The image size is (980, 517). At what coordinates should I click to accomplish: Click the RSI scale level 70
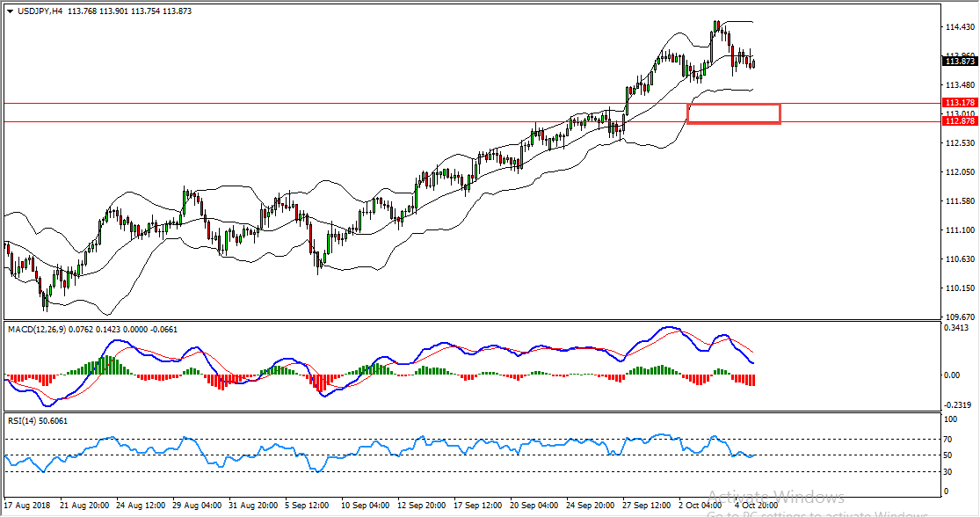[x=948, y=440]
